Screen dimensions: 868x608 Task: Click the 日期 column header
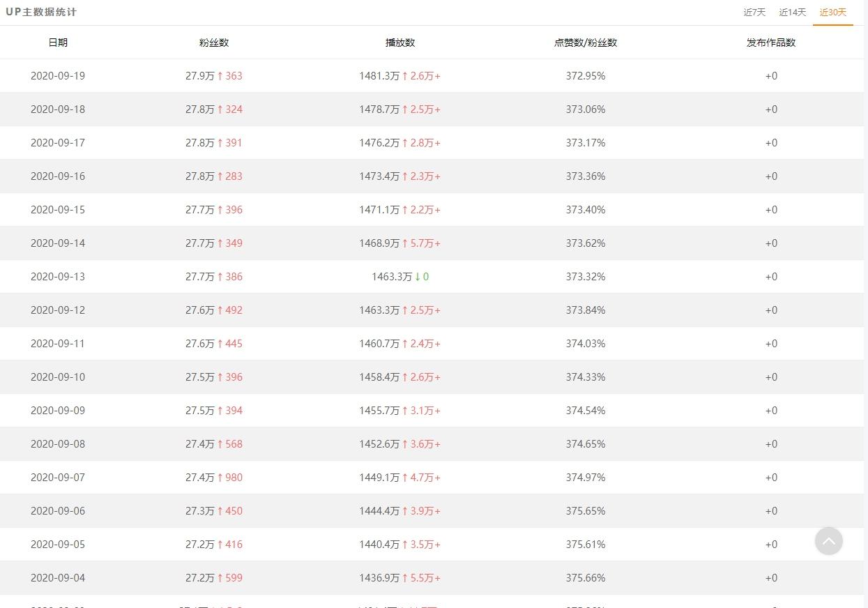58,43
